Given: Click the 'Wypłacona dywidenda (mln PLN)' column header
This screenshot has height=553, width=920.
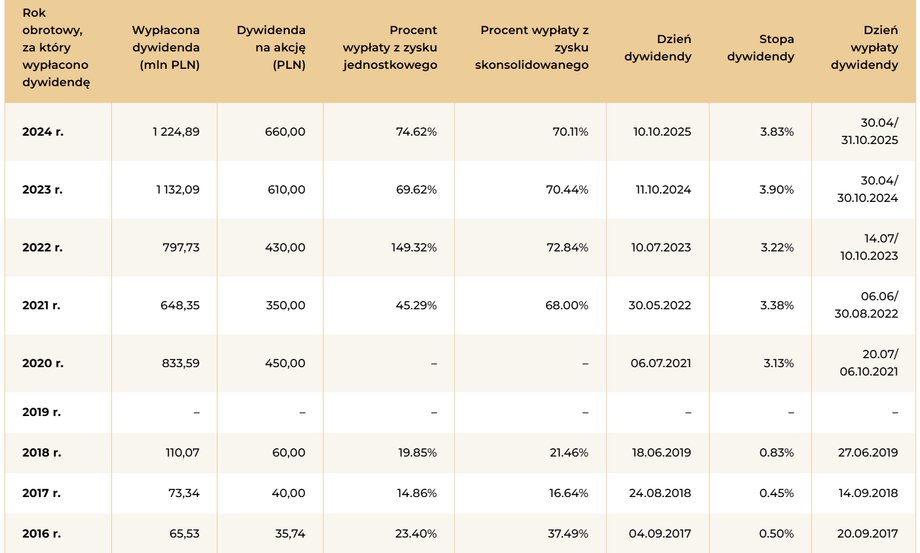Looking at the screenshot, I should click(165, 48).
